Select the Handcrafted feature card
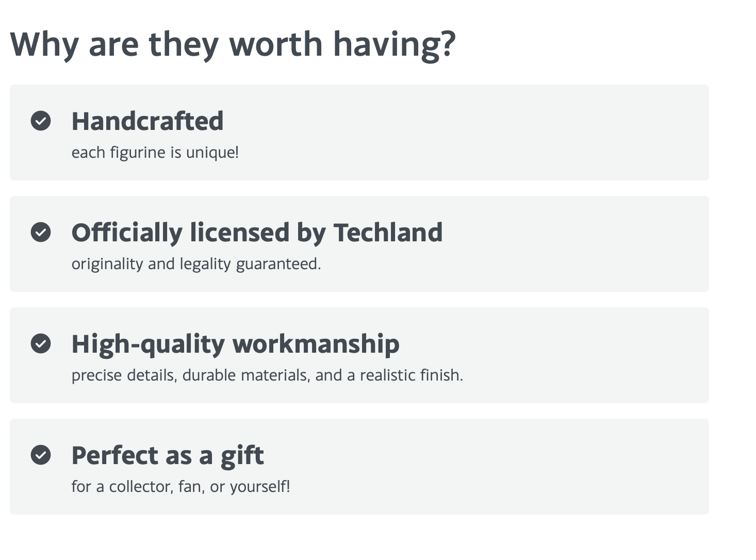The width and height of the screenshot is (756, 560). [359, 133]
